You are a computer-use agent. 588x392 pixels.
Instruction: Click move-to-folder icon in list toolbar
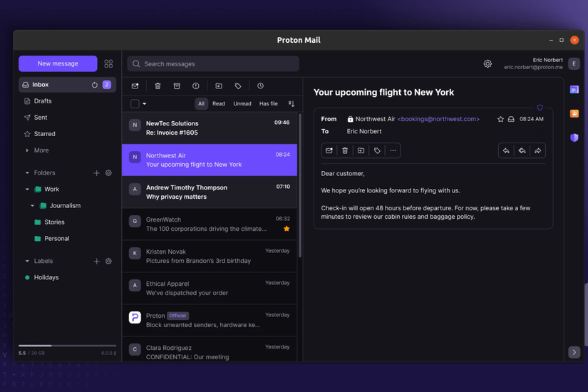pyautogui.click(x=219, y=86)
